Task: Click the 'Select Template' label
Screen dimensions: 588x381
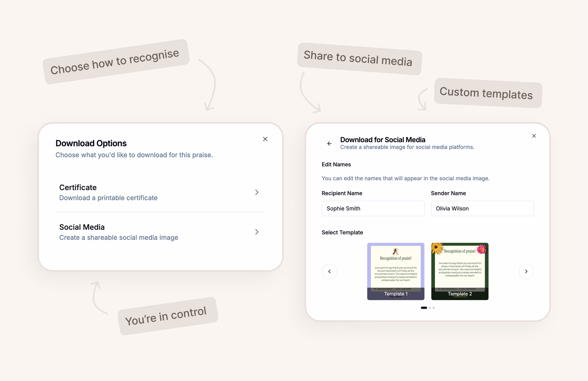Action: [x=342, y=232]
